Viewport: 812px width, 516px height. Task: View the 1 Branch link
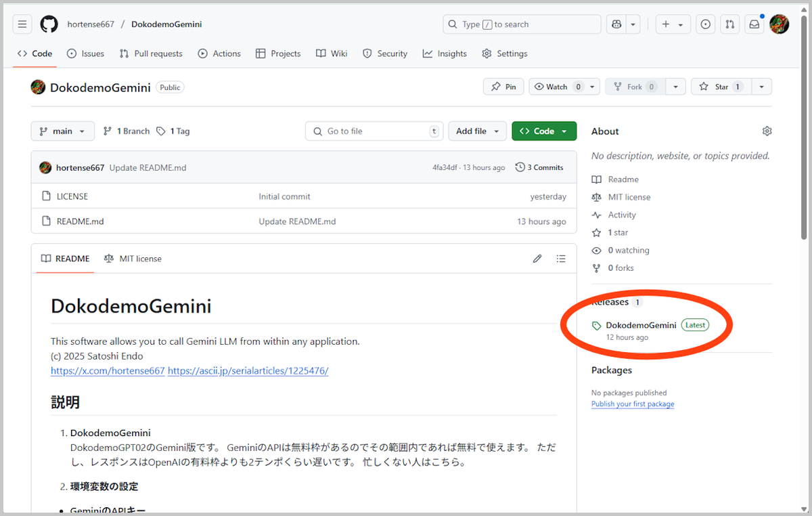127,131
